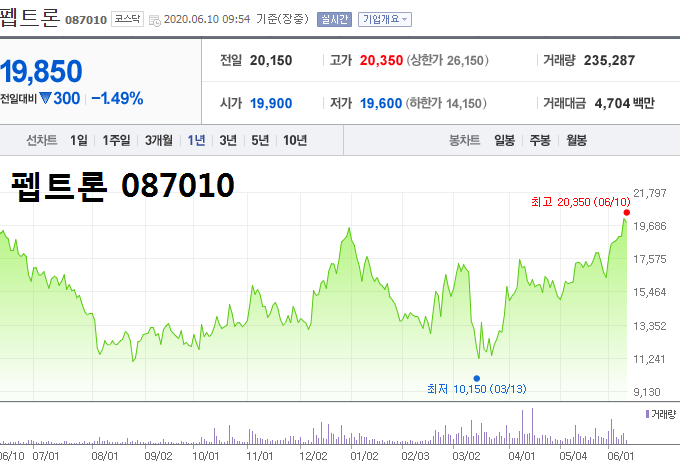Select the 3개월 line chart tab
Image resolution: width=680 pixels, height=474 pixels.
coord(159,140)
